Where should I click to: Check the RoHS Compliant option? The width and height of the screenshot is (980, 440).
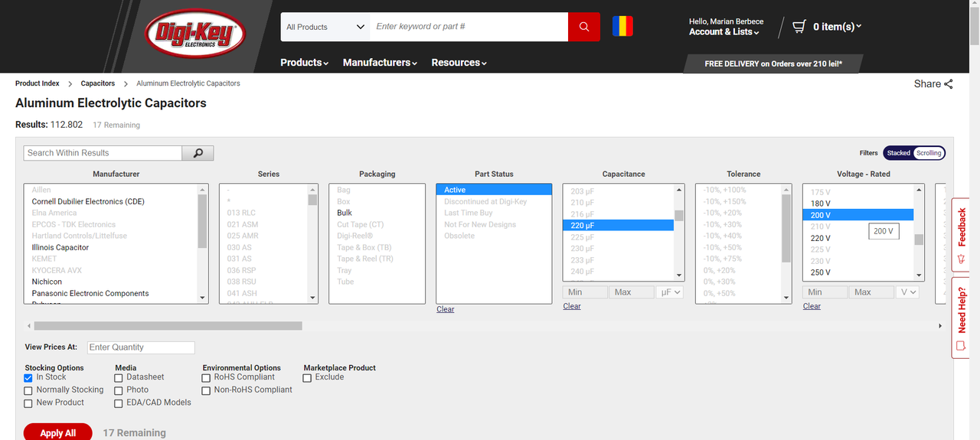pyautogui.click(x=206, y=377)
